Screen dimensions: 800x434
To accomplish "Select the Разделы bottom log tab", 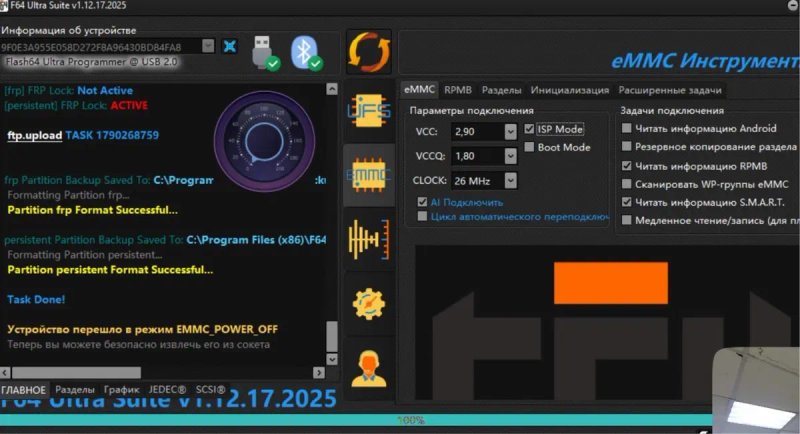I will click(x=74, y=390).
